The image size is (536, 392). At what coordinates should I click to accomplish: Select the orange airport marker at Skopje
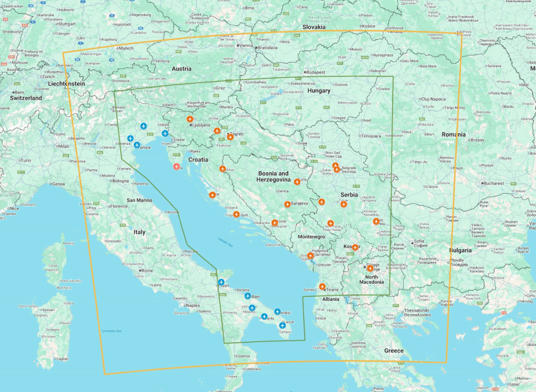(x=370, y=268)
